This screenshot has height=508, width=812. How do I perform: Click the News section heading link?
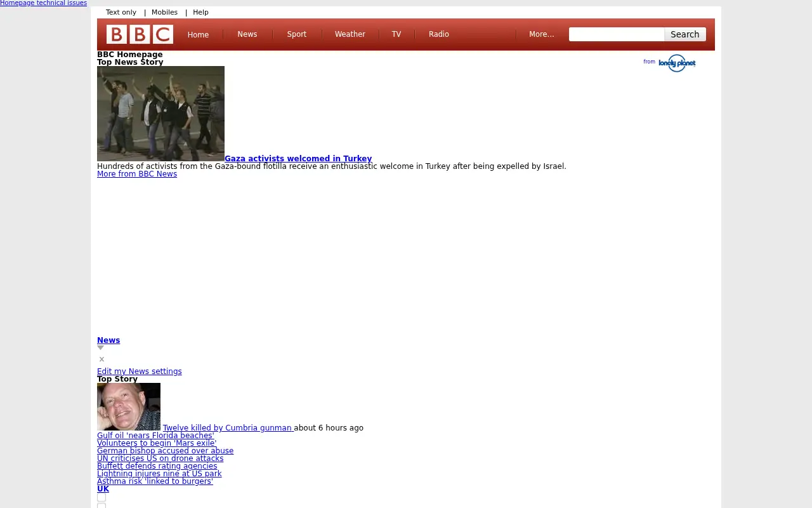pyautogui.click(x=108, y=340)
